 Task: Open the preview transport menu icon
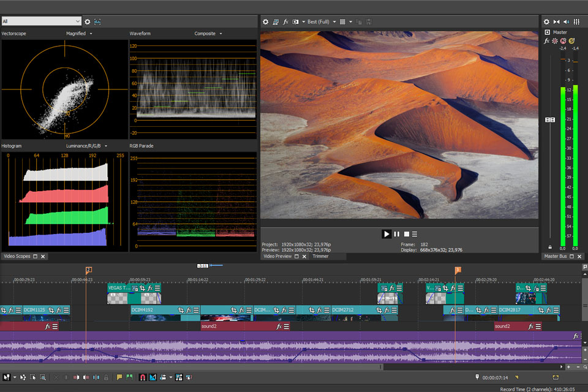click(415, 234)
